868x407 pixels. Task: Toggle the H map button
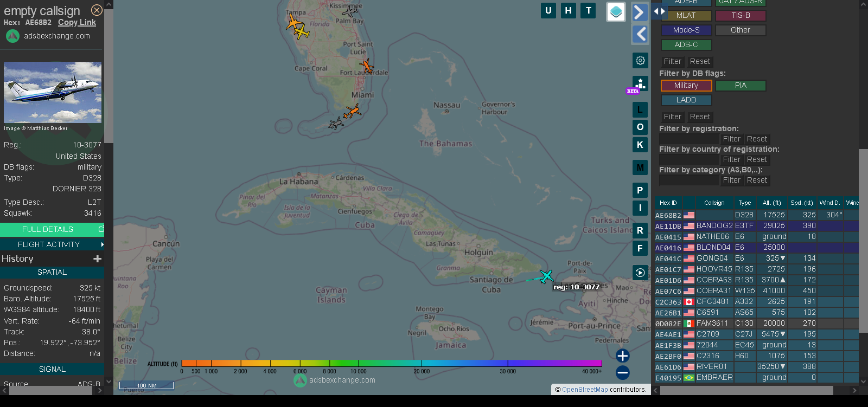569,10
